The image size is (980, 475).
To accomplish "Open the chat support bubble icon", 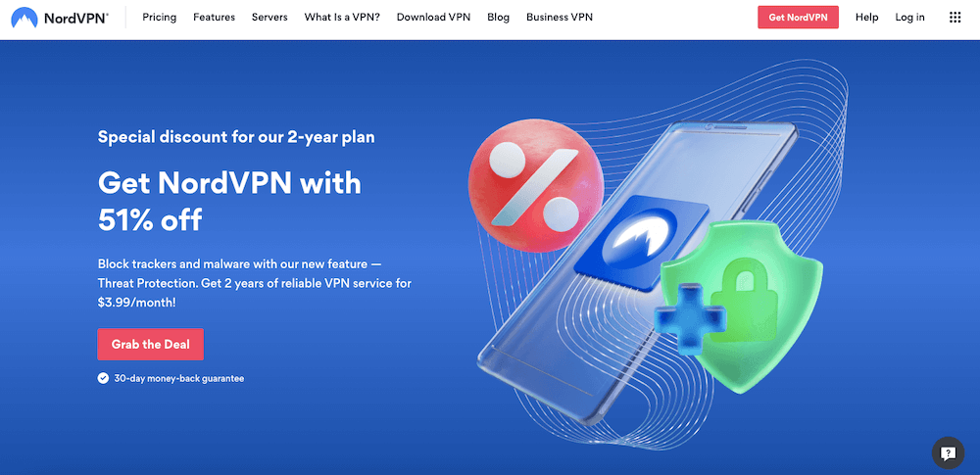I will [948, 453].
